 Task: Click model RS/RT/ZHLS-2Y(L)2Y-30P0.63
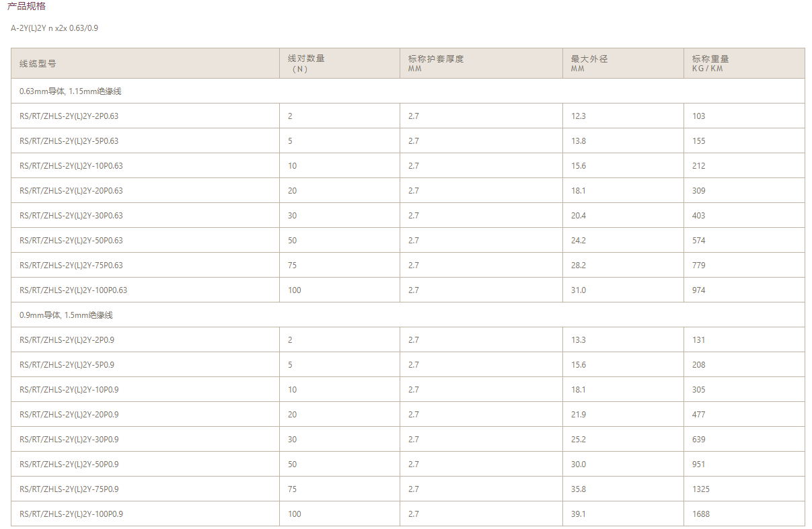tap(71, 216)
